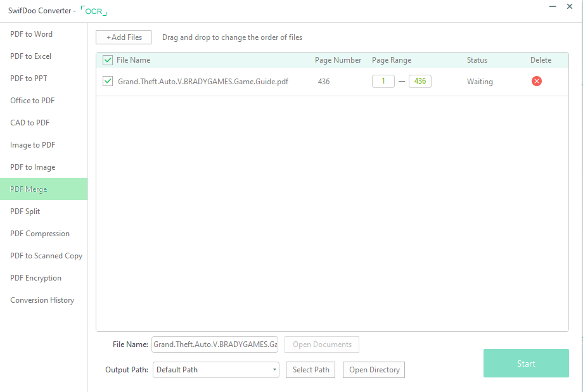Click the Open Documents button

322,345
